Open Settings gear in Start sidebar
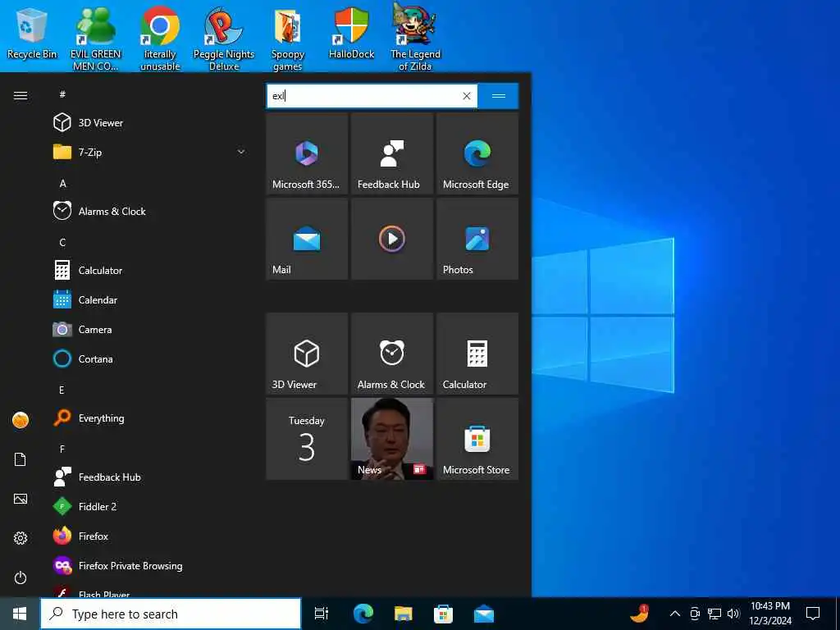 tap(21, 538)
